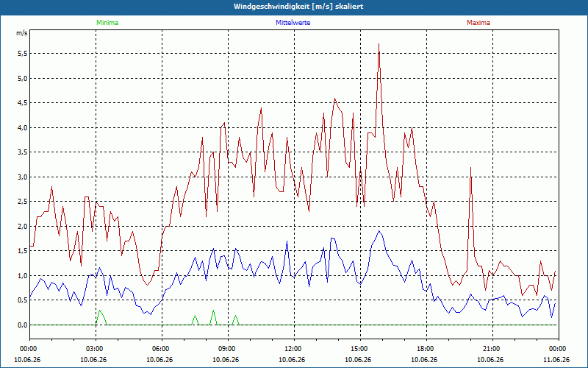Click the 3,0 y-axis value

23,177
